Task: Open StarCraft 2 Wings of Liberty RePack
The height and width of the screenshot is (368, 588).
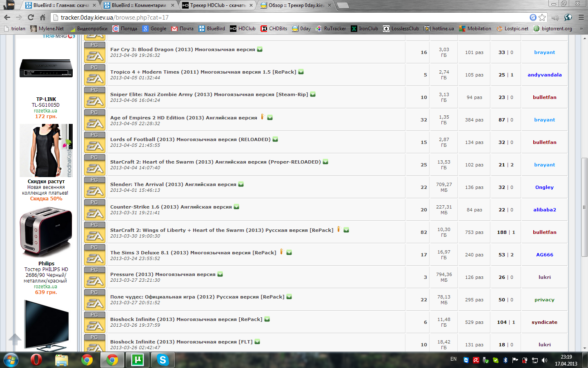Action: pyautogui.click(x=222, y=230)
